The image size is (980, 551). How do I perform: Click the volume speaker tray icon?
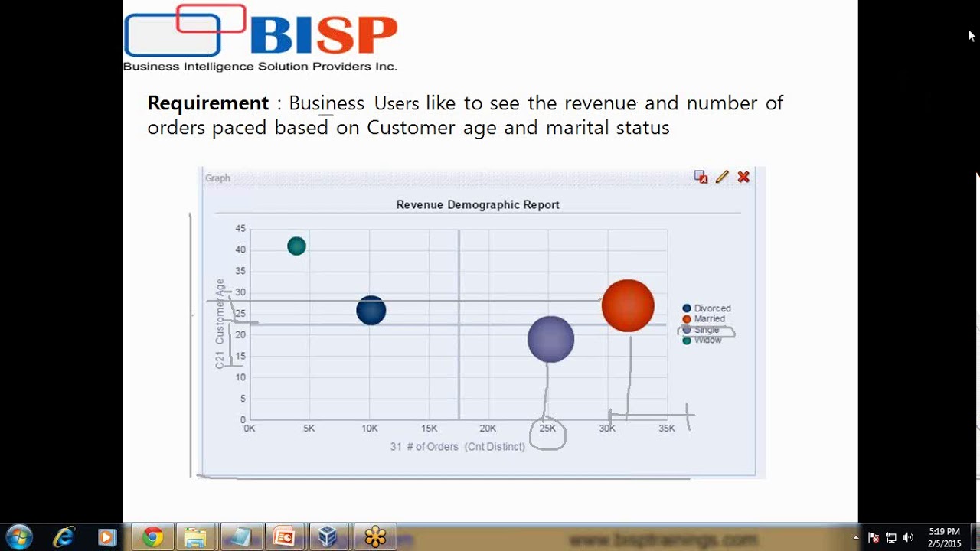tap(909, 537)
